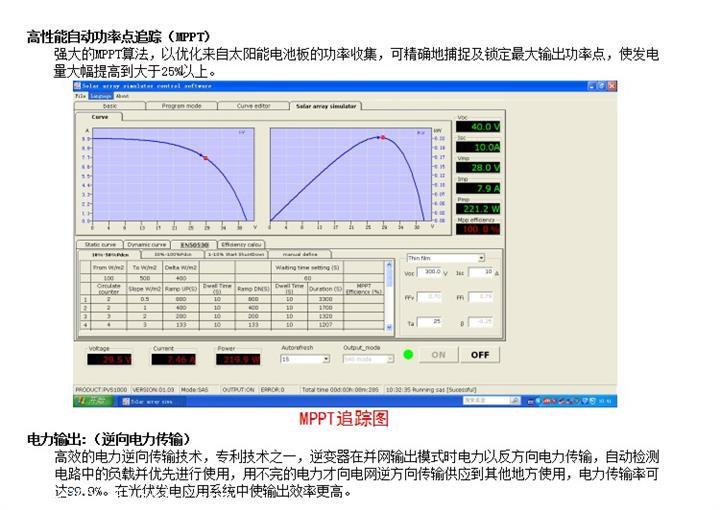
Task: Open the Static curve tab
Action: (x=100, y=243)
